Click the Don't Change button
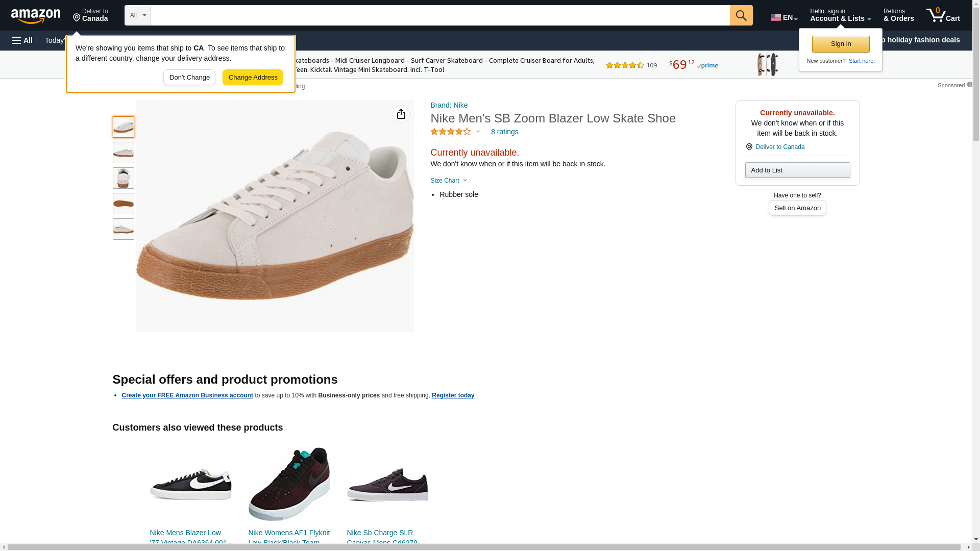 coord(189,78)
